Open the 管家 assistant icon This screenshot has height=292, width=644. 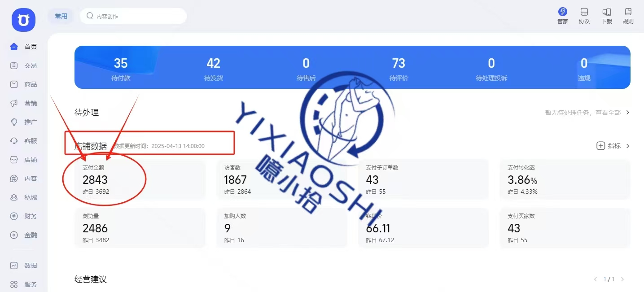[x=562, y=12]
